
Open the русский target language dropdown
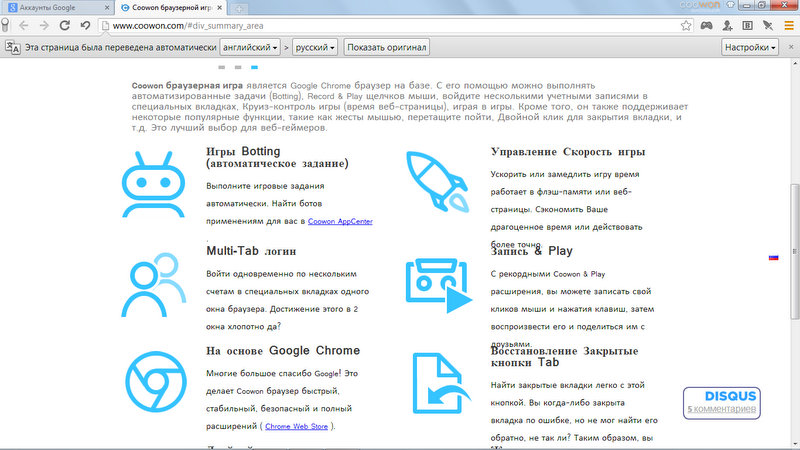tap(315, 47)
